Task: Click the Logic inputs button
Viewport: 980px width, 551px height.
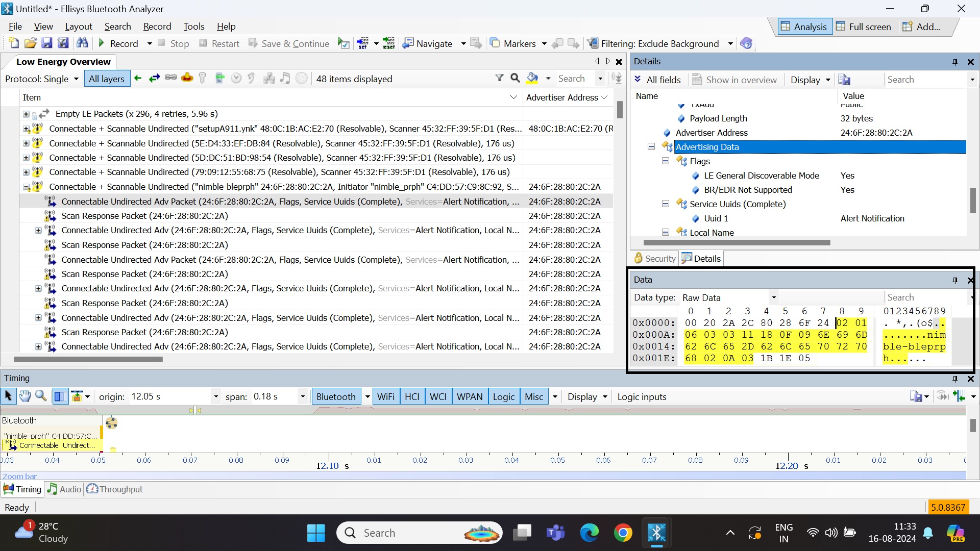Action: point(642,396)
